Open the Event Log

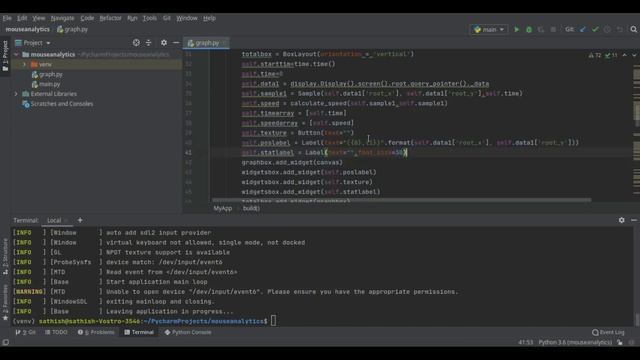(x=608, y=332)
